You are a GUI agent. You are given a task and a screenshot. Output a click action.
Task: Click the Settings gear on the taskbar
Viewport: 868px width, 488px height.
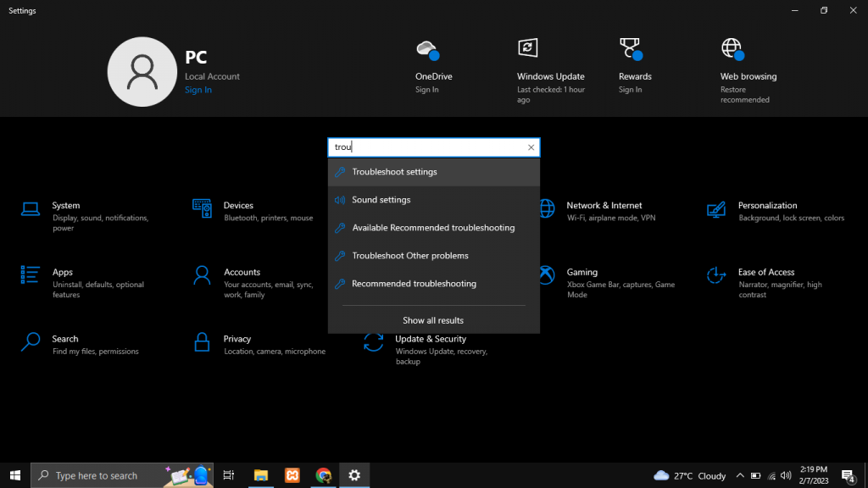pyautogui.click(x=355, y=475)
